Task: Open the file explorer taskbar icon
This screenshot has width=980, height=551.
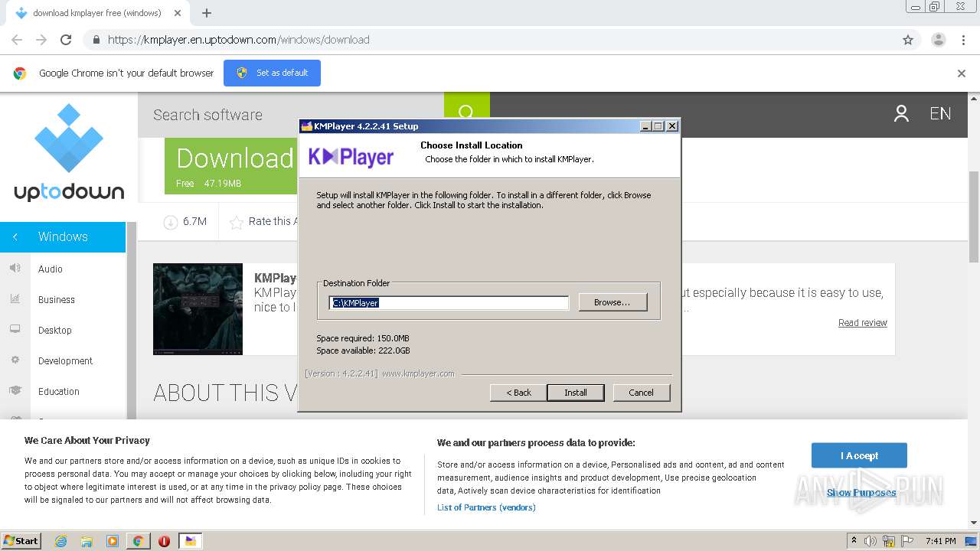Action: point(87,541)
